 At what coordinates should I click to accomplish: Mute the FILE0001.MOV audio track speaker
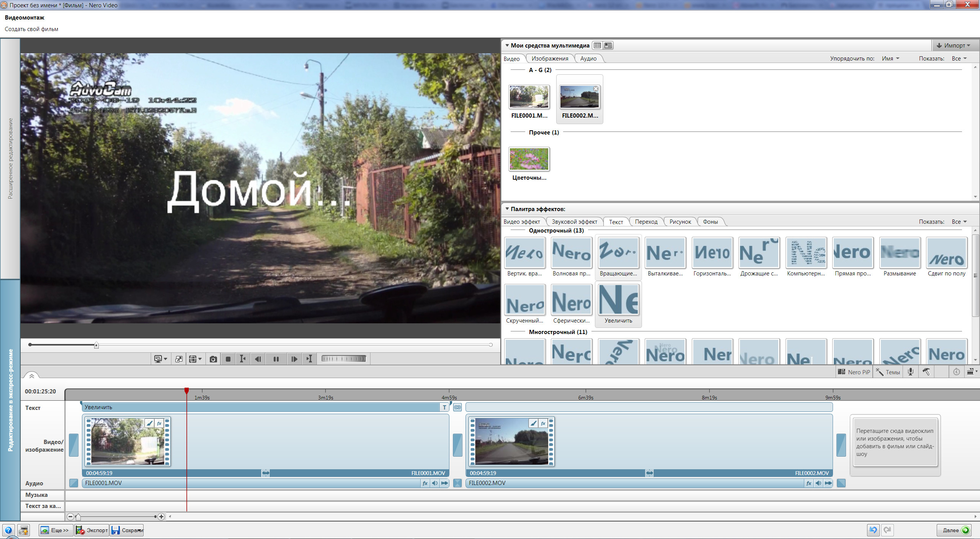click(x=435, y=483)
